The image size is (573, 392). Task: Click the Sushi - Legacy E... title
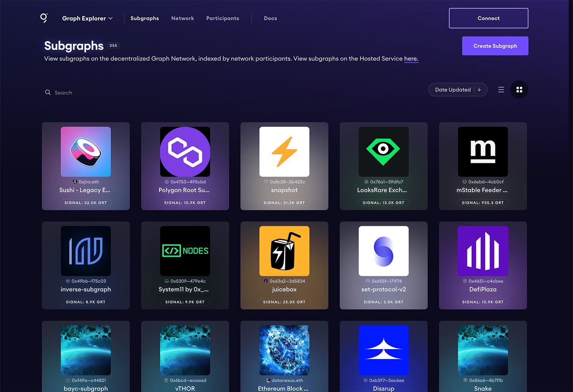[85, 190]
